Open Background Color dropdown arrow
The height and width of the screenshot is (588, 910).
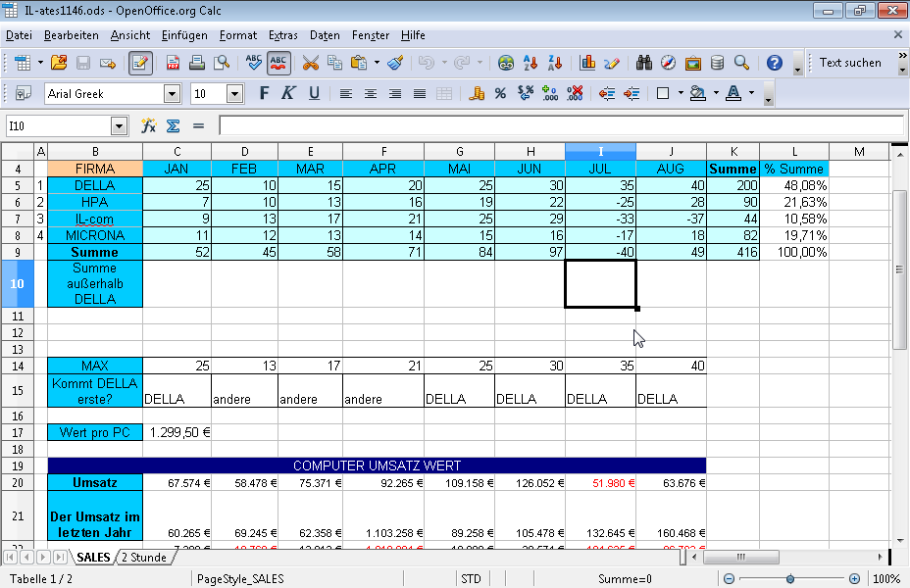(716, 93)
